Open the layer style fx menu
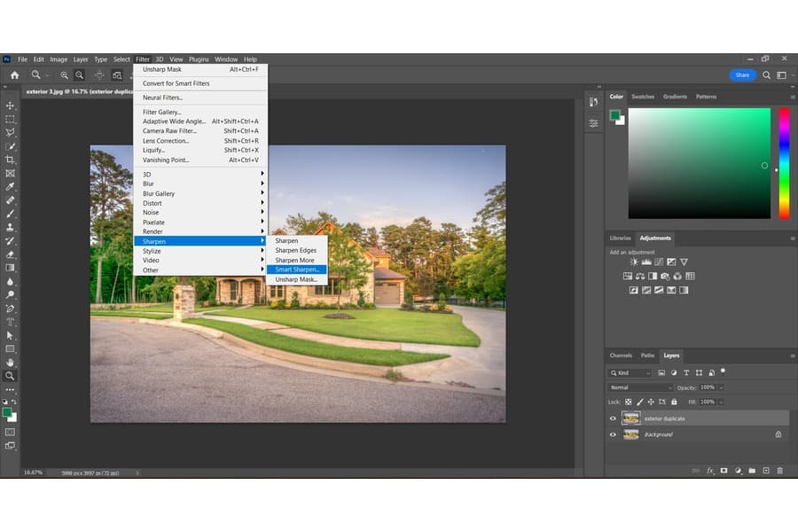Image resolution: width=798 pixels, height=532 pixels. coord(710,471)
